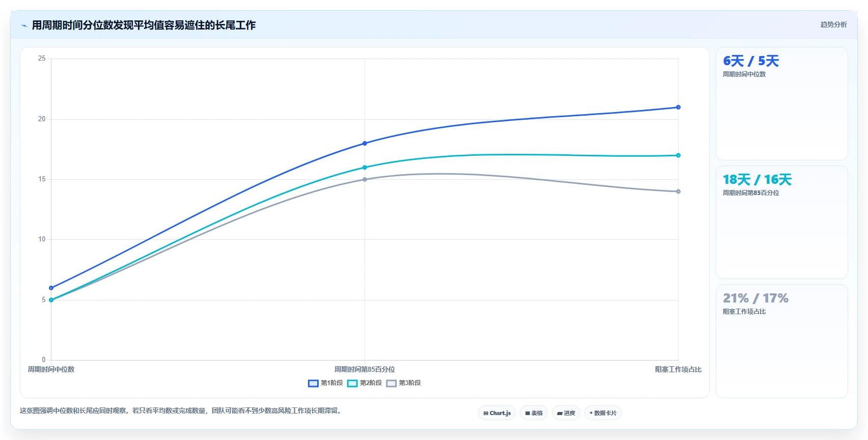Click the y-axis value 25

(42, 59)
